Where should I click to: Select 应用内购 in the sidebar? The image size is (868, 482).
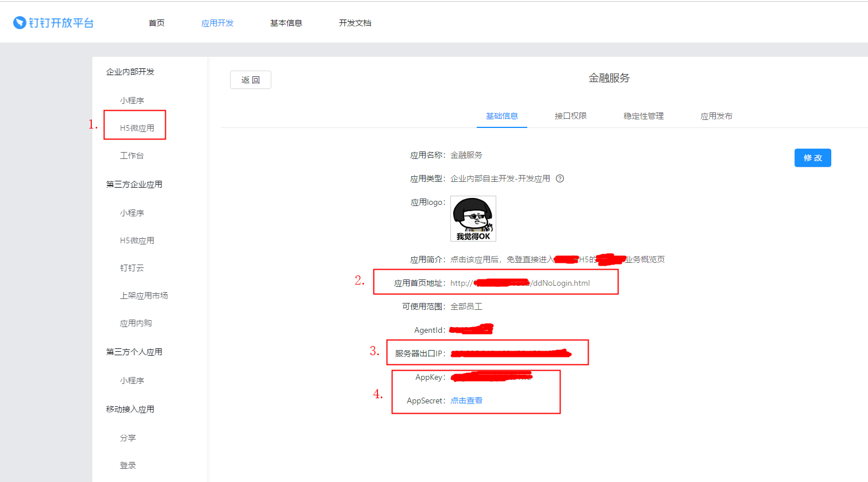tap(136, 323)
